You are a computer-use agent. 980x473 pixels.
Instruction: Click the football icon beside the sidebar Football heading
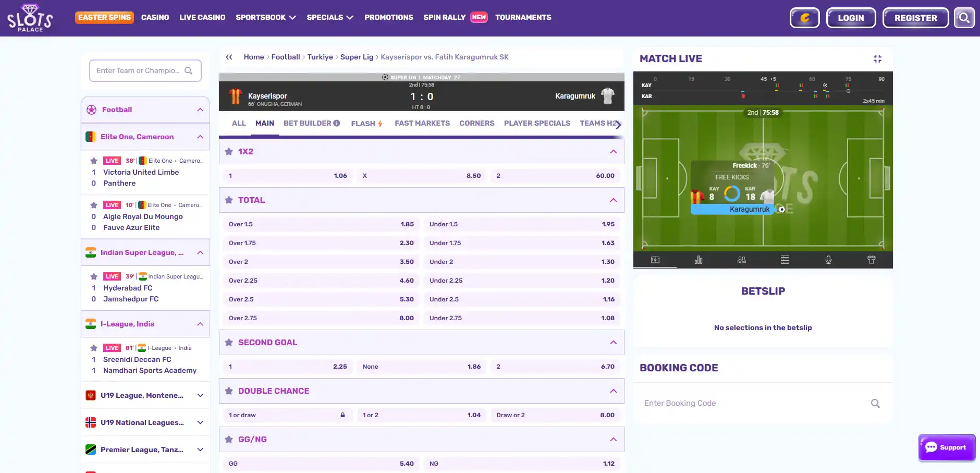pyautogui.click(x=92, y=110)
